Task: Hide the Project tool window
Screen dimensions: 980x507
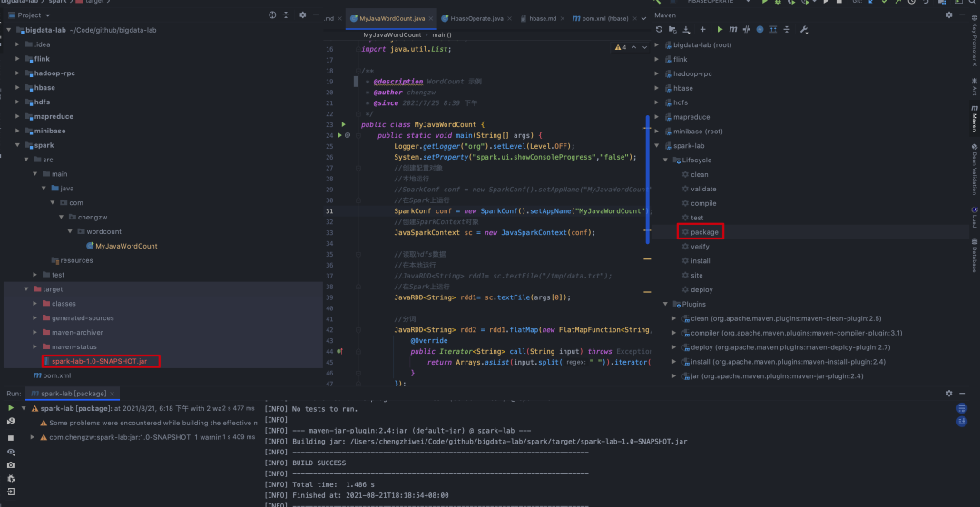Action: 316,15
